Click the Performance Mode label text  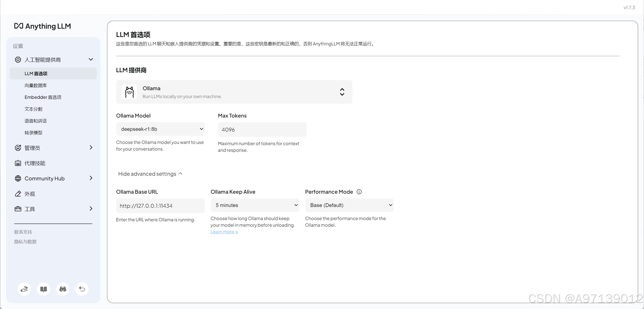pos(329,192)
